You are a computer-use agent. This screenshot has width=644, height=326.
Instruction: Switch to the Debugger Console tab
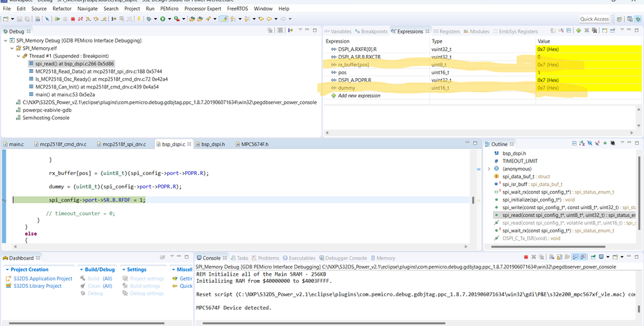click(343, 258)
